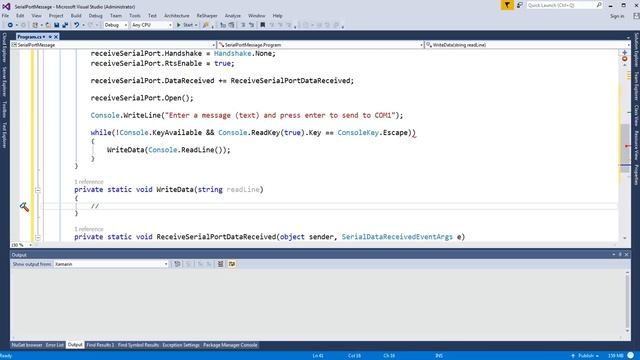Click the Find in Files toolbar icon

(x=205, y=25)
